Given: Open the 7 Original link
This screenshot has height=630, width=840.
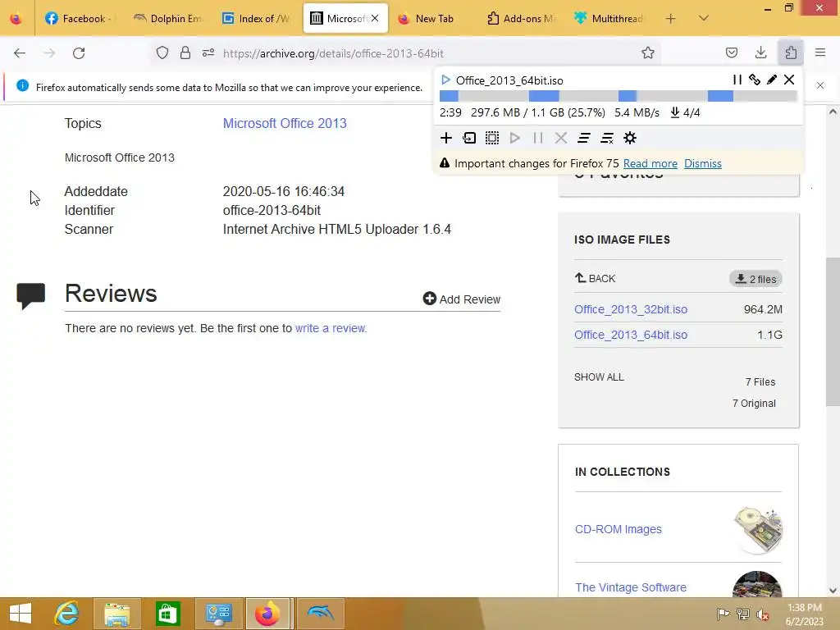Looking at the screenshot, I should click(754, 404).
